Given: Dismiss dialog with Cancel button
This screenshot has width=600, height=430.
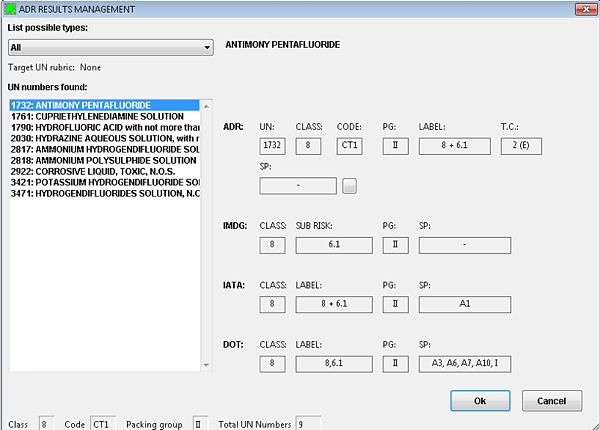Looking at the screenshot, I should [552, 401].
